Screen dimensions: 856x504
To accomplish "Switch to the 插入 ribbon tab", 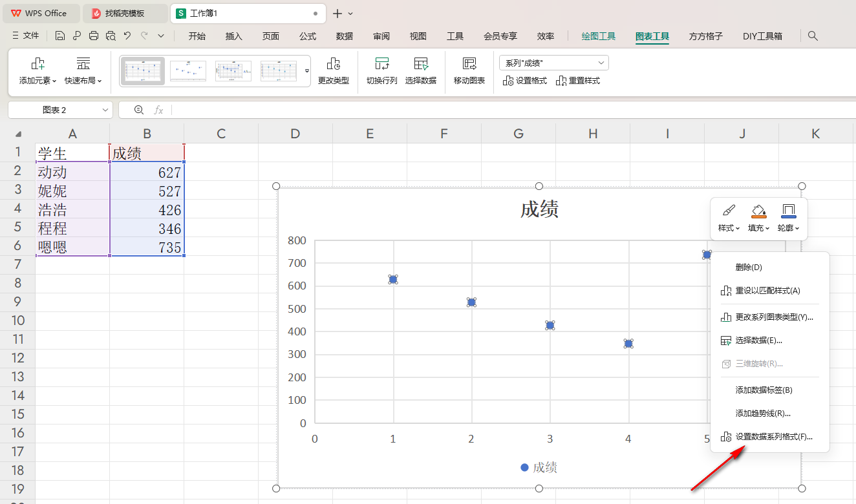I will click(234, 36).
